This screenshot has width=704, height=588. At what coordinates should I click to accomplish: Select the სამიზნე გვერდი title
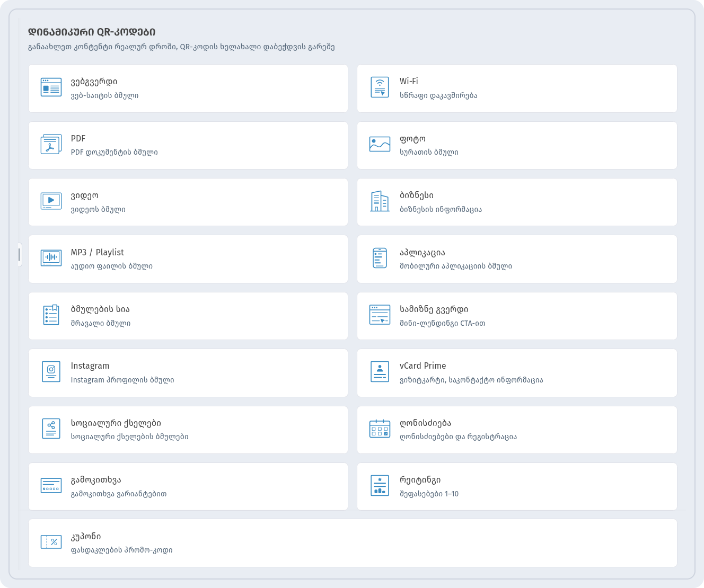(x=434, y=309)
